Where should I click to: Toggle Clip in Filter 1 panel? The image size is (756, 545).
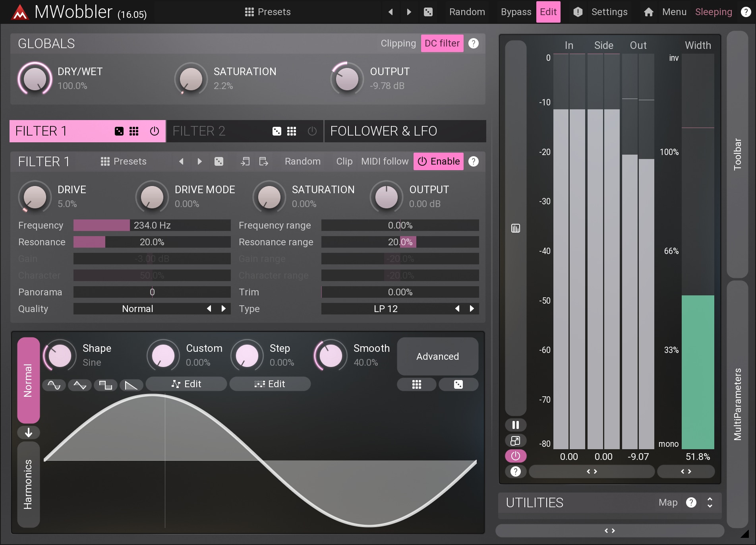point(344,161)
